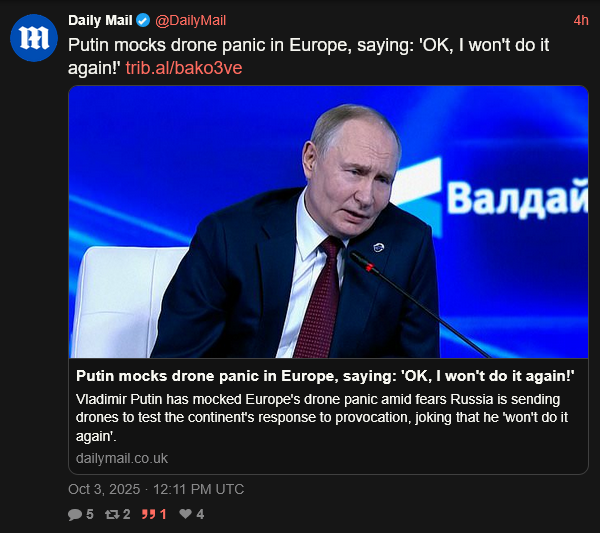Click the red quote marks icon
This screenshot has width=600, height=533.
click(x=150, y=515)
